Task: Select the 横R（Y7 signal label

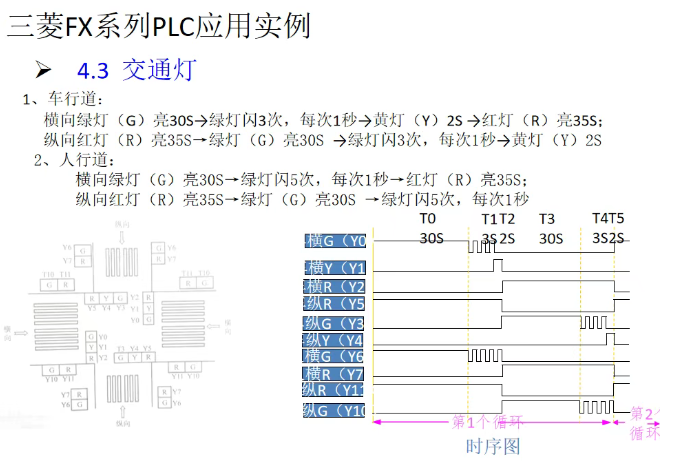Action: [333, 374]
